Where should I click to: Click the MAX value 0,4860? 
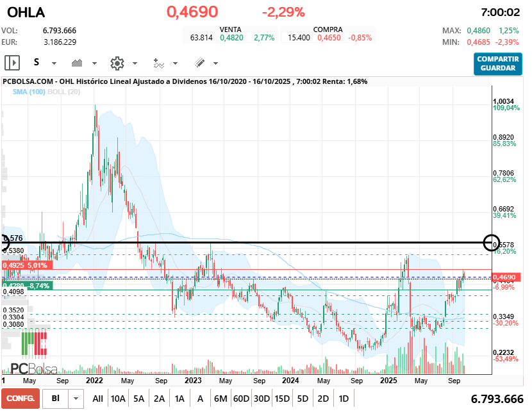(x=478, y=31)
